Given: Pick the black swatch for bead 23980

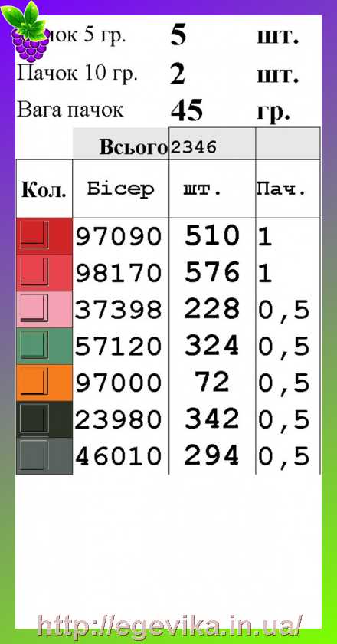Looking at the screenshot, I should (x=44, y=419).
